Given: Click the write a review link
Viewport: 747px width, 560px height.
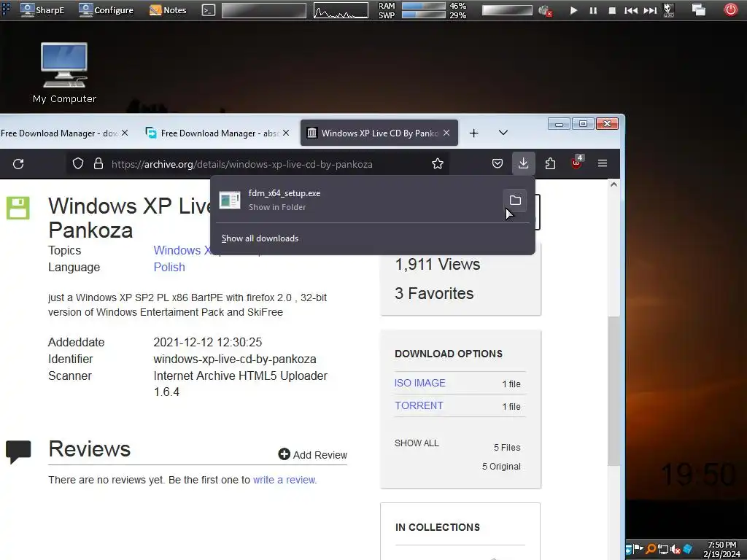Looking at the screenshot, I should pos(285,480).
